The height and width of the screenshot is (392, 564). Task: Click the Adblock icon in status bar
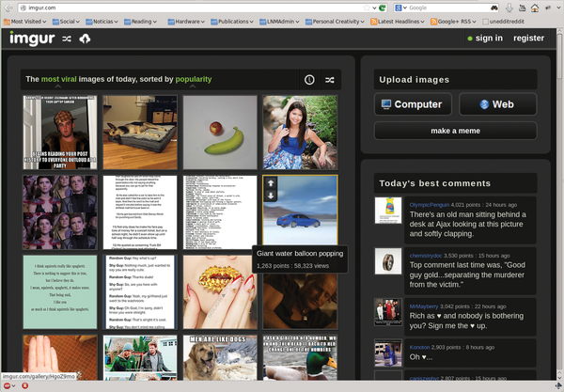pyautogui.click(x=7, y=385)
